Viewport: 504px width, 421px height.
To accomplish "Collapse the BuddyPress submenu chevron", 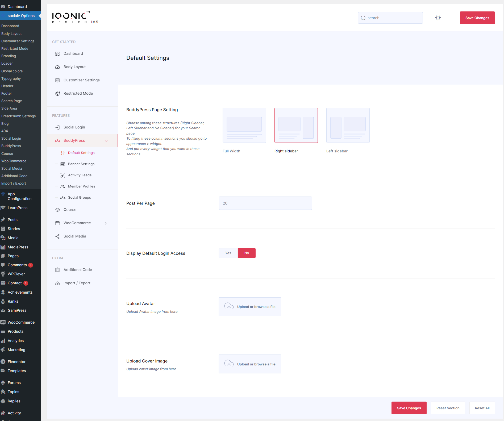I will tap(106, 141).
